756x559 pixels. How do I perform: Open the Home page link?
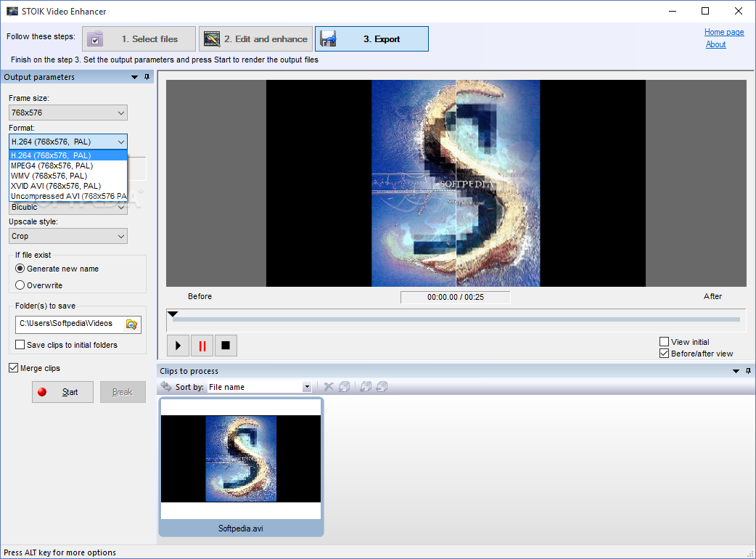click(723, 32)
